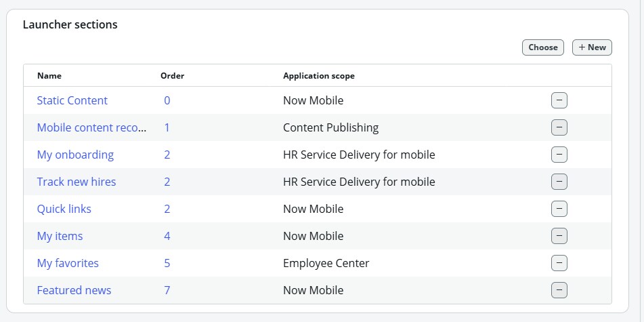Open the truncated Mobile content link
This screenshot has width=644, height=322.
(91, 127)
